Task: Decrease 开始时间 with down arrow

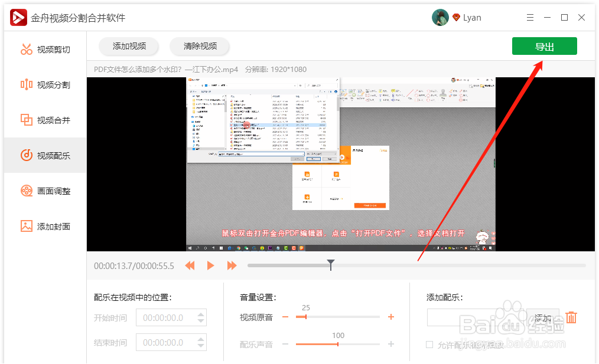Action: (x=201, y=321)
